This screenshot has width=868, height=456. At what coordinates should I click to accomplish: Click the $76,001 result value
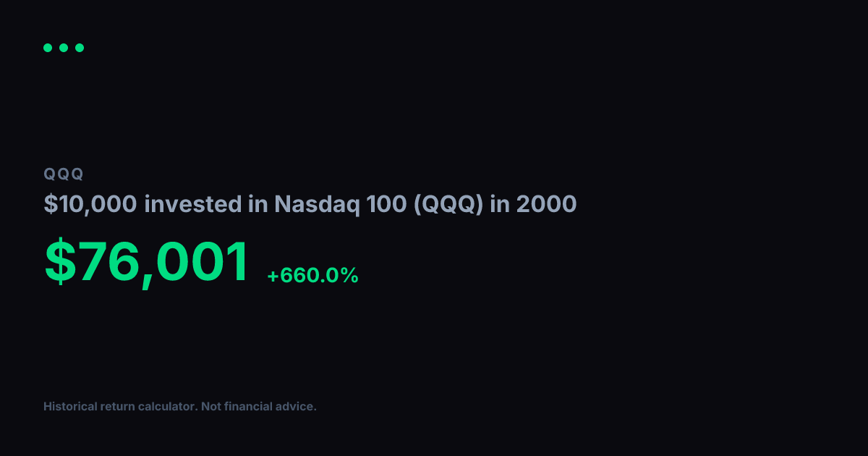147,262
